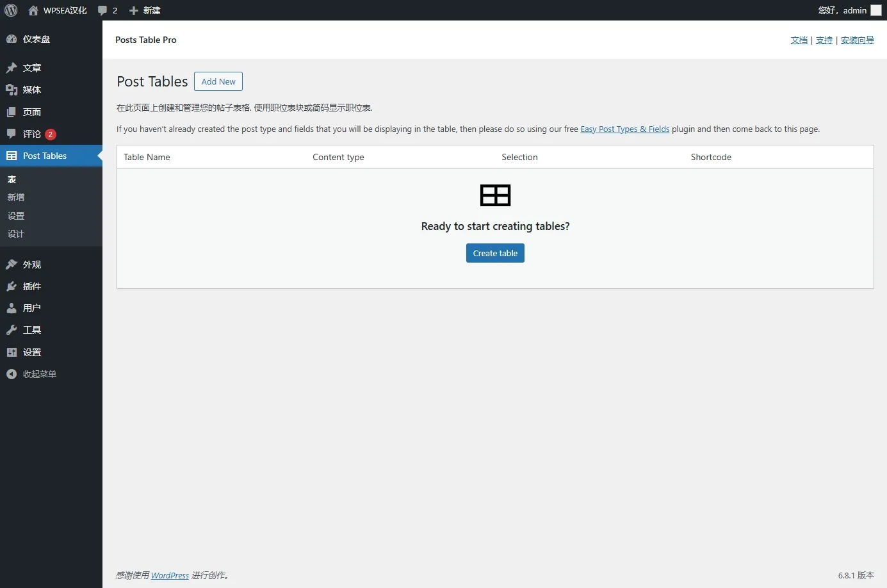Click the 您好, admin account text
Viewport: 887px width, 588px height.
click(x=842, y=10)
